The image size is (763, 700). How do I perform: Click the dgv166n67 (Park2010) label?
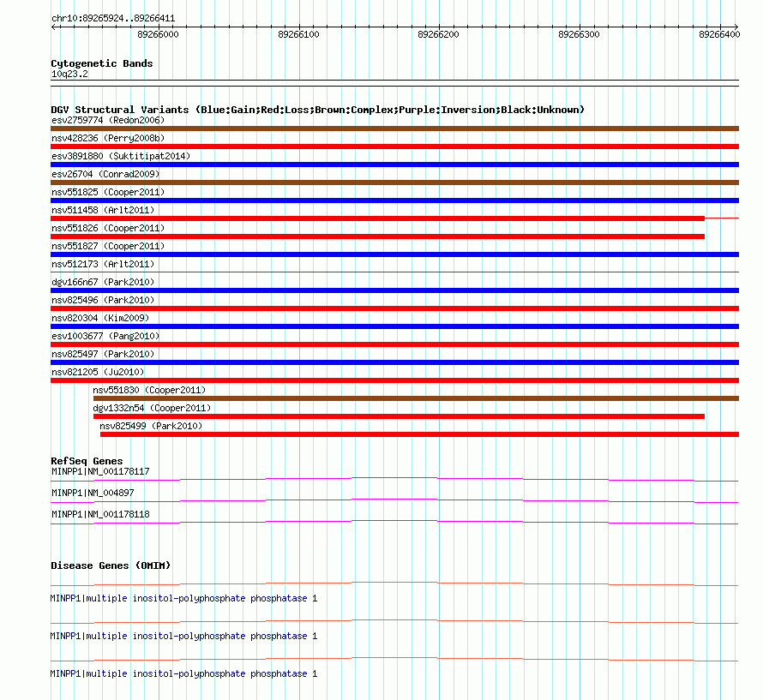click(x=103, y=282)
